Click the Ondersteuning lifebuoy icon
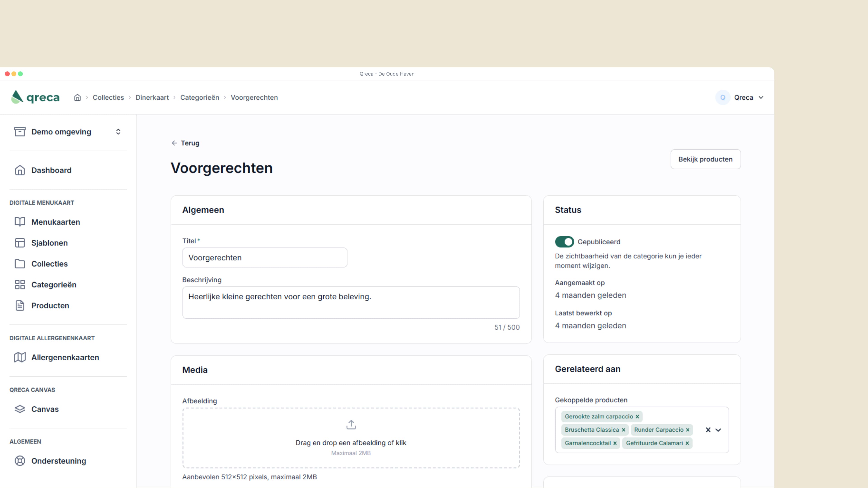The height and width of the screenshot is (488, 868). tap(20, 461)
